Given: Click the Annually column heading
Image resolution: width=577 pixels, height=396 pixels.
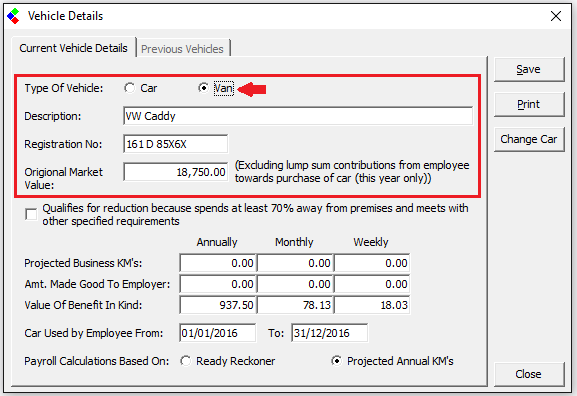Looking at the screenshot, I should pos(217,242).
